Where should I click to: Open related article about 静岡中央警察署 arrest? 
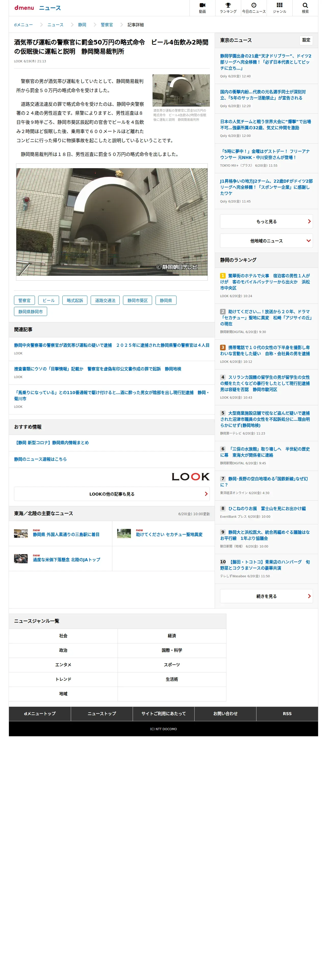pyautogui.click(x=112, y=345)
